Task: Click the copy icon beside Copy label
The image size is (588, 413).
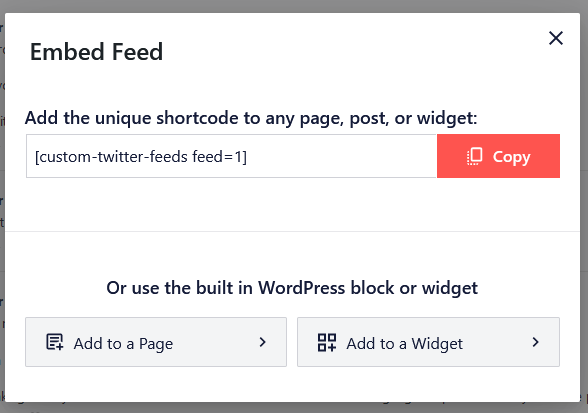Action: point(475,156)
